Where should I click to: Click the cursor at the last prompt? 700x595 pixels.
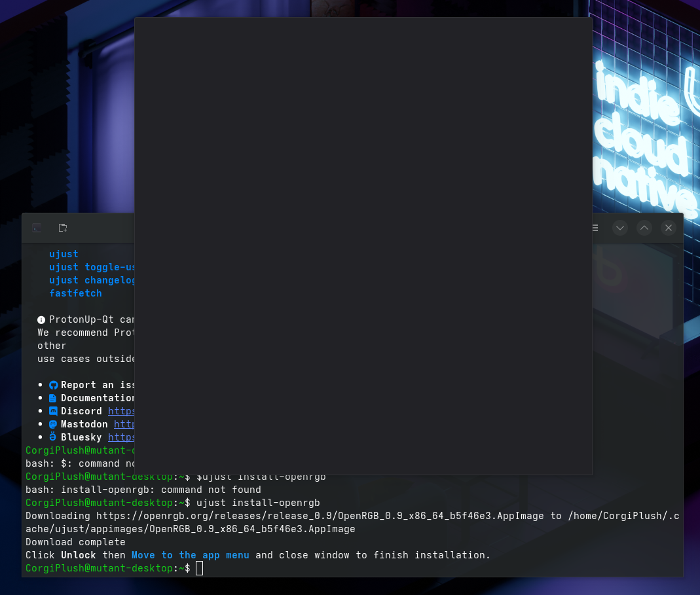(x=200, y=568)
